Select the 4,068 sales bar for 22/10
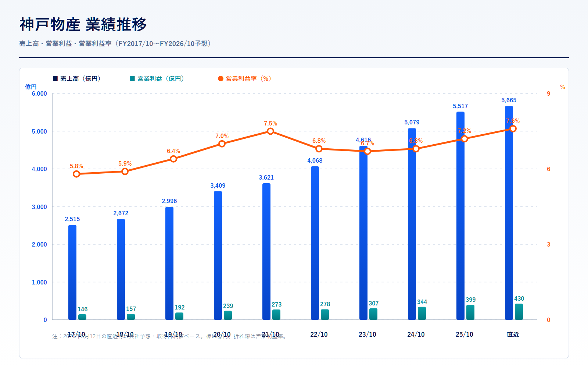 tap(315, 243)
